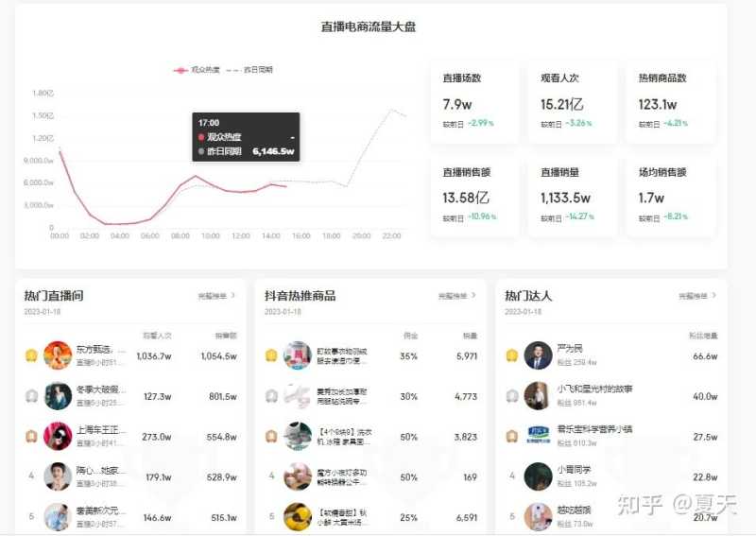Open the avatar of the 127.3w live room
756x536 pixels.
pyautogui.click(x=58, y=396)
